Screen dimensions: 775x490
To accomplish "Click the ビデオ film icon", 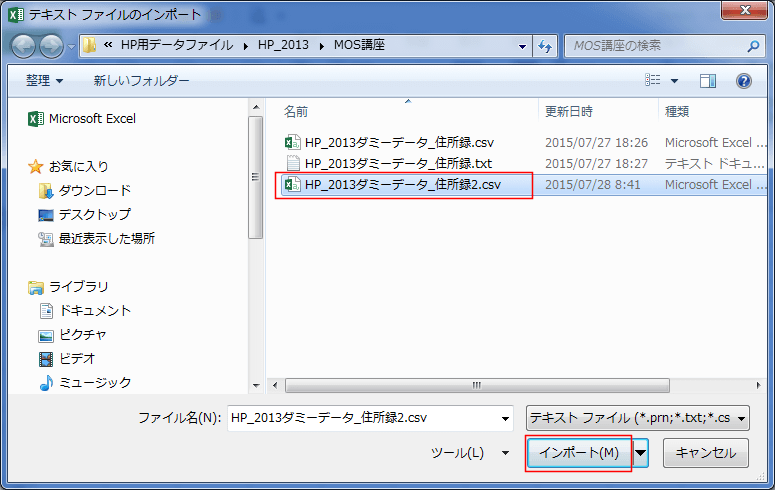I will pos(45,359).
